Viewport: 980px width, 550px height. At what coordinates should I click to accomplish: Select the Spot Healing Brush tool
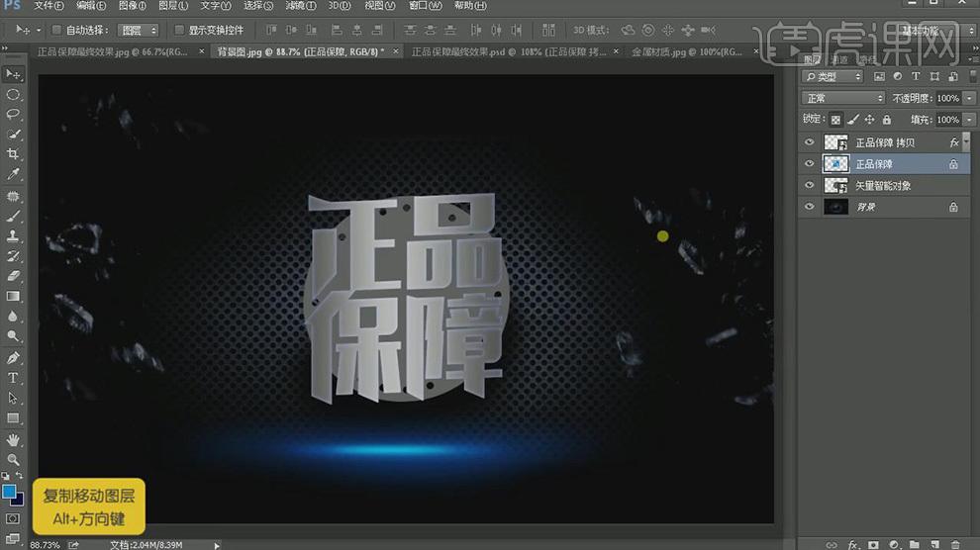pyautogui.click(x=13, y=196)
